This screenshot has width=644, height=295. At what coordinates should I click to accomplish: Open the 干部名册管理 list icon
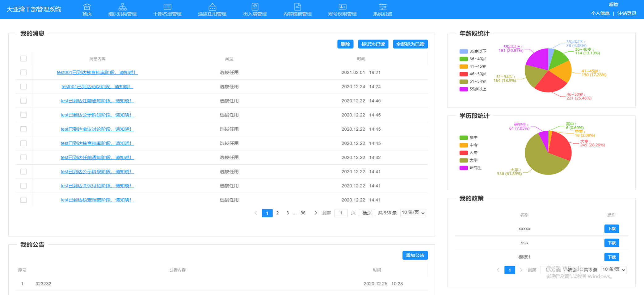pyautogui.click(x=167, y=6)
